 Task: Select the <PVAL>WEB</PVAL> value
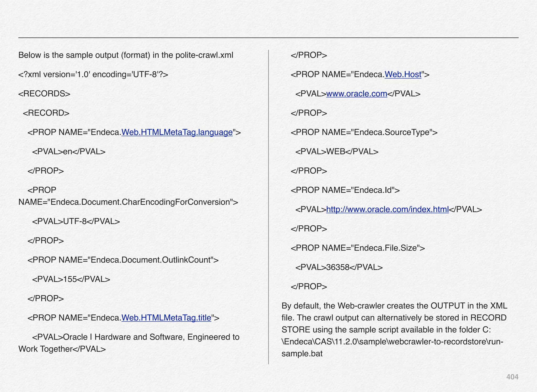[x=337, y=152]
